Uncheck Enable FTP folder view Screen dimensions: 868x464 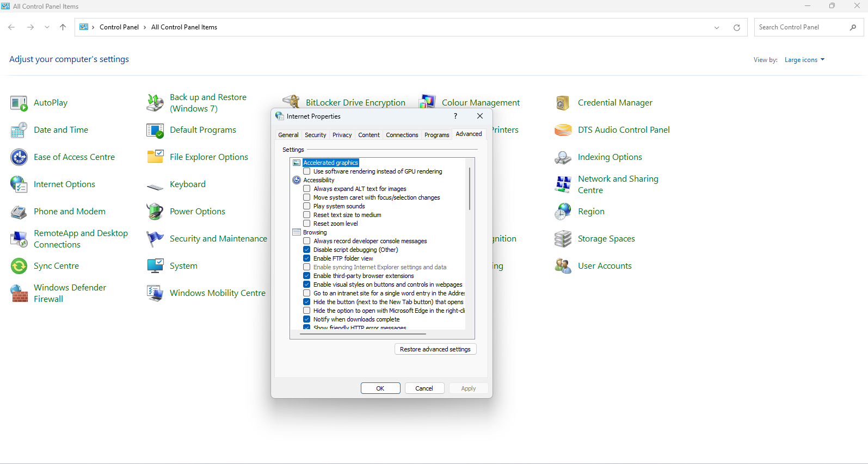coord(307,258)
